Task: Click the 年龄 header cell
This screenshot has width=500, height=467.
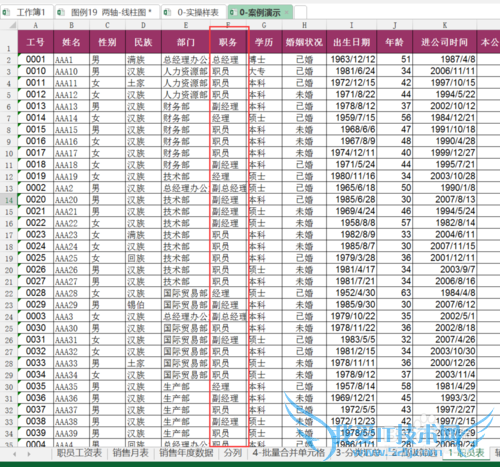Action: (x=395, y=42)
